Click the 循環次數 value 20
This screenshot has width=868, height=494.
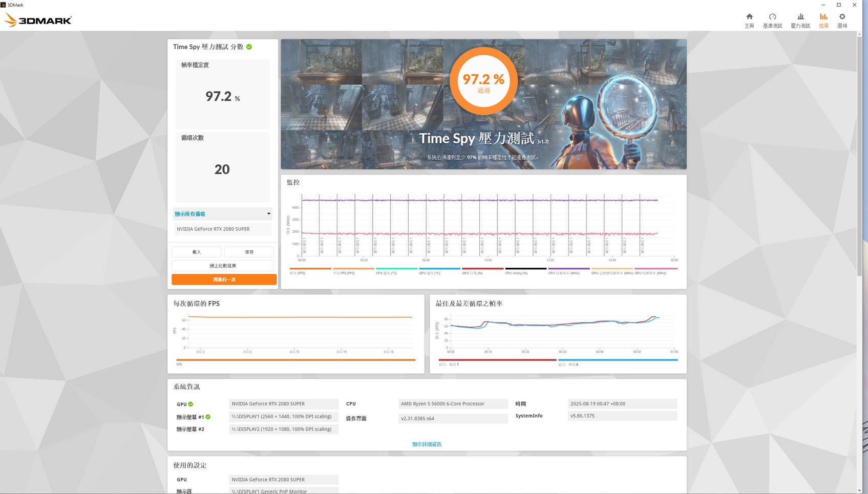coord(222,169)
